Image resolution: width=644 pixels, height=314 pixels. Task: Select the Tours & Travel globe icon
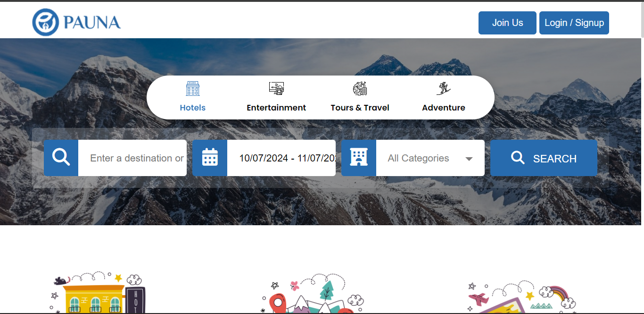point(360,88)
